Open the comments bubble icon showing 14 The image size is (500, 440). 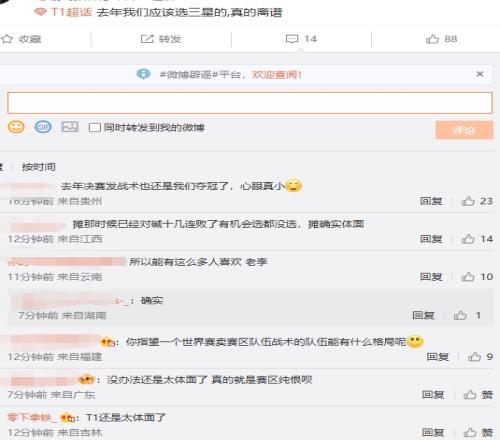(292, 39)
